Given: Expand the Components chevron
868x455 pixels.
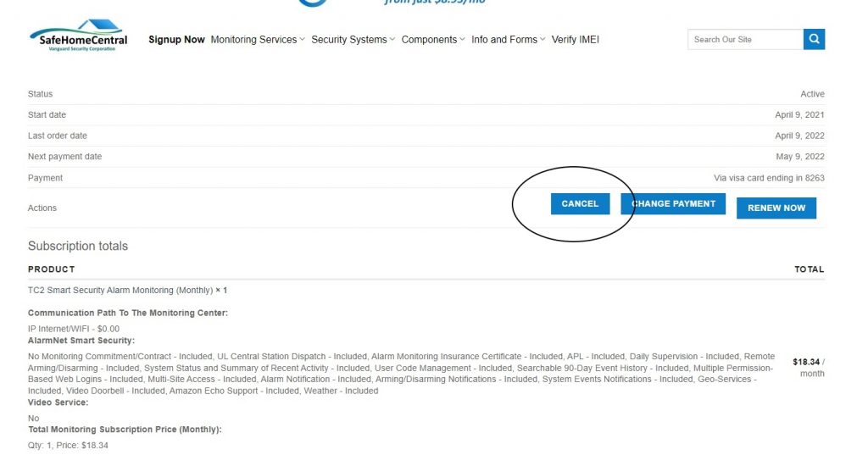Looking at the screenshot, I should coord(462,39).
